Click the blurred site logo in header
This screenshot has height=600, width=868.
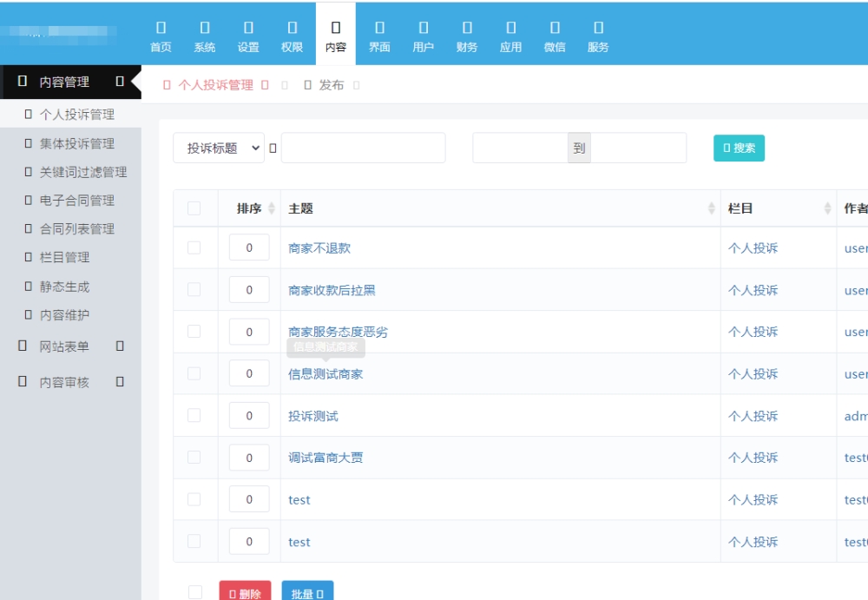[x=59, y=35]
